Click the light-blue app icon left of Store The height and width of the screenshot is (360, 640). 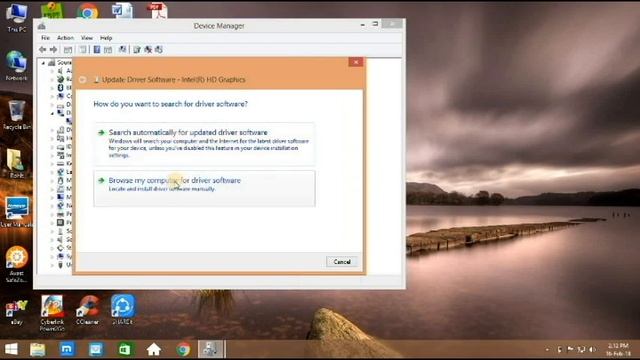pos(96,349)
